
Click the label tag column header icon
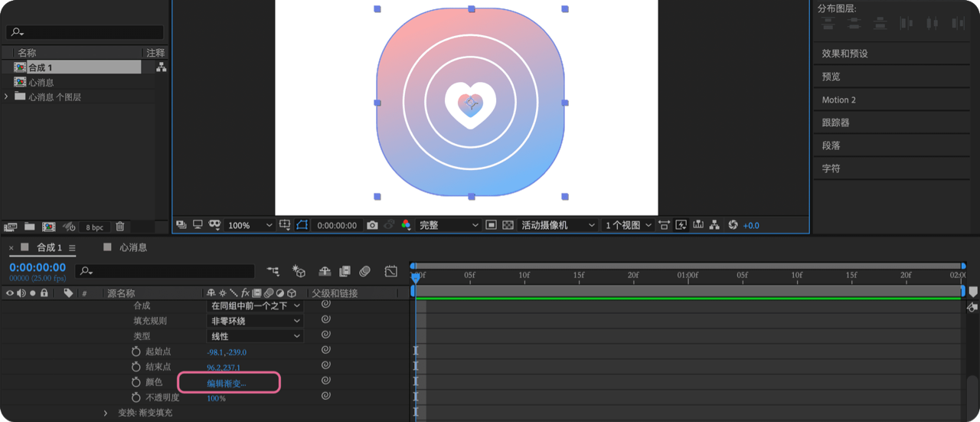click(x=68, y=293)
